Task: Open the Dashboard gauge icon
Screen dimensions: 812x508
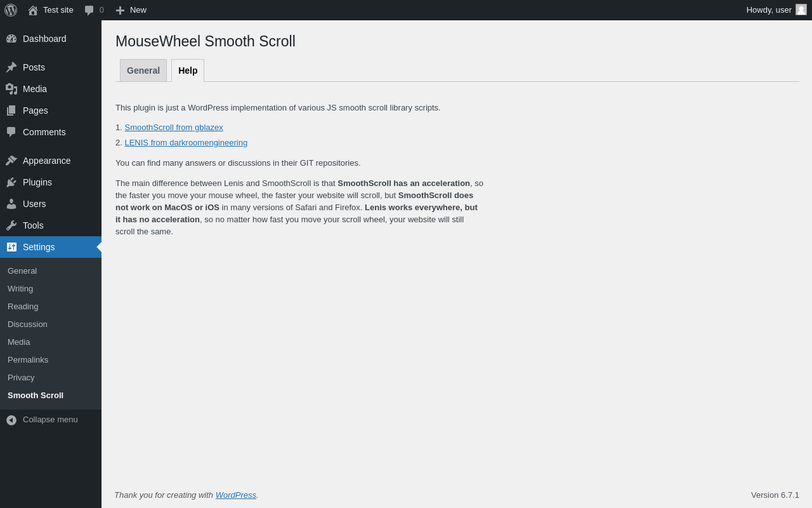Action: tap(11, 39)
